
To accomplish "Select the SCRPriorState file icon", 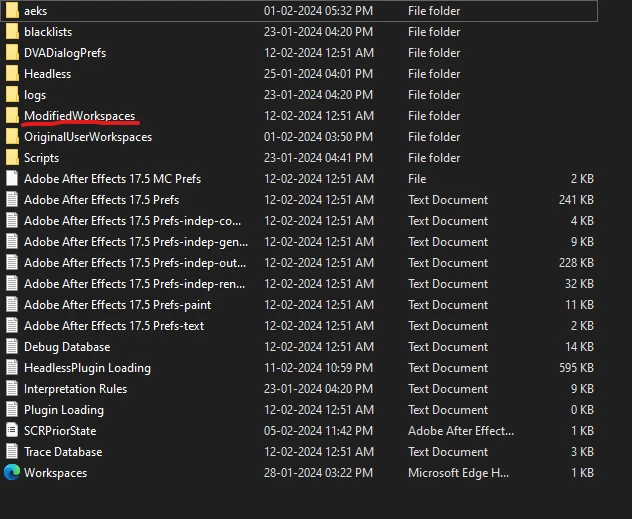I will pyautogui.click(x=12, y=430).
